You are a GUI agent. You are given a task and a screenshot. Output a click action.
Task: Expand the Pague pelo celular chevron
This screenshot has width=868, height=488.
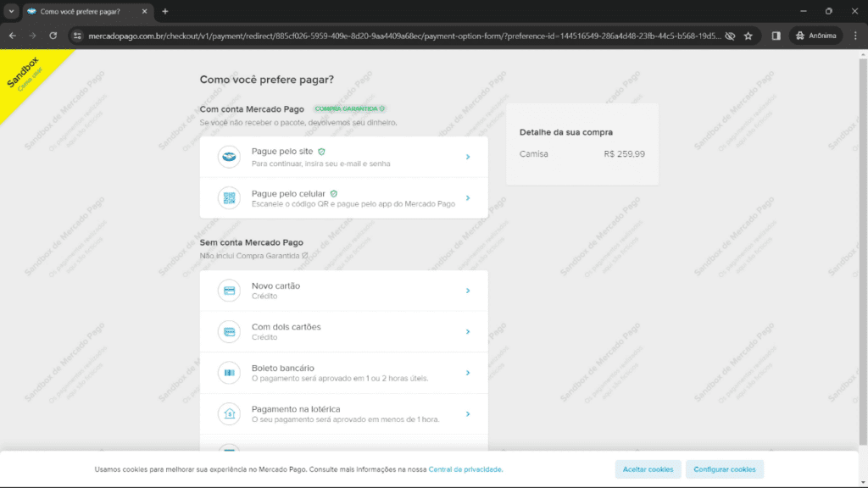pyautogui.click(x=468, y=198)
